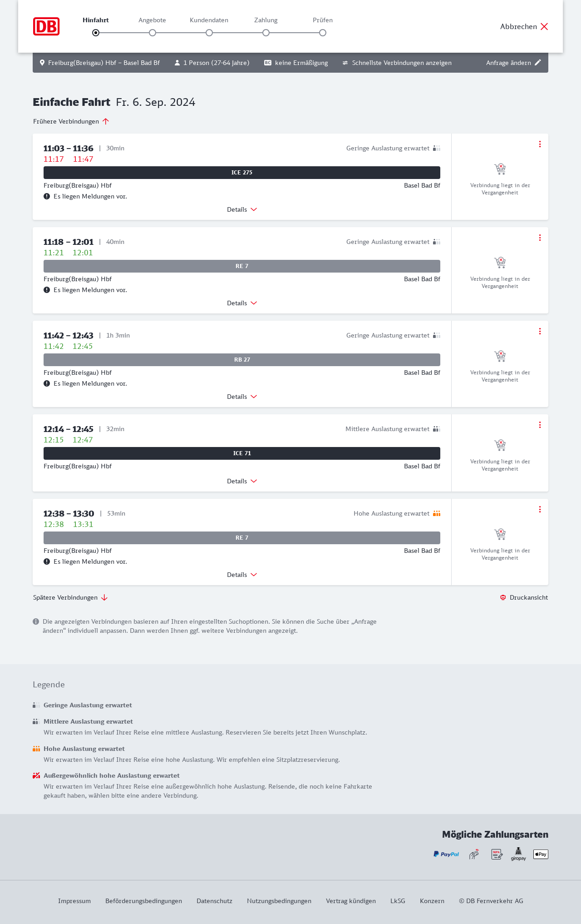This screenshot has width=581, height=924.
Task: Open three-dot menu for ICE 71 connection
Action: point(540,425)
